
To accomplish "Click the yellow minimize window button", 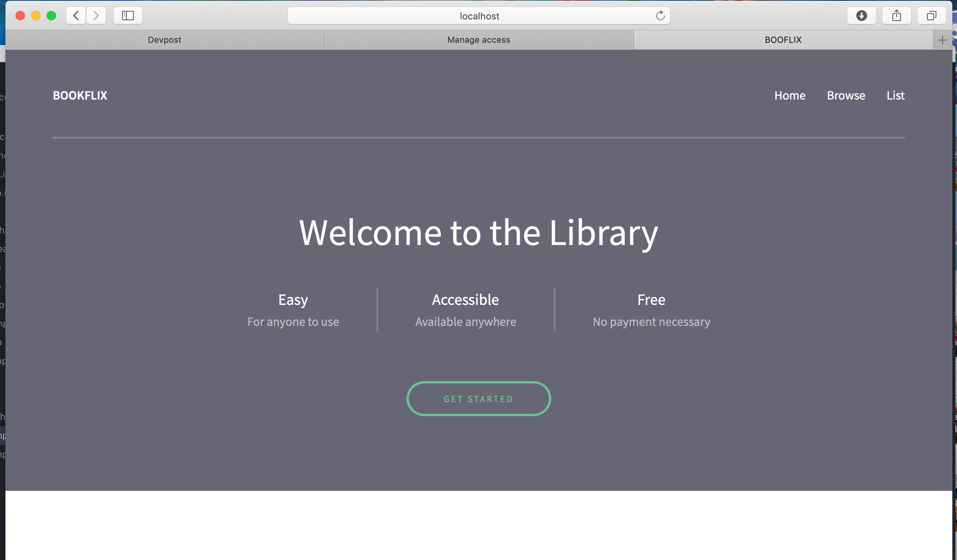I will tap(36, 16).
